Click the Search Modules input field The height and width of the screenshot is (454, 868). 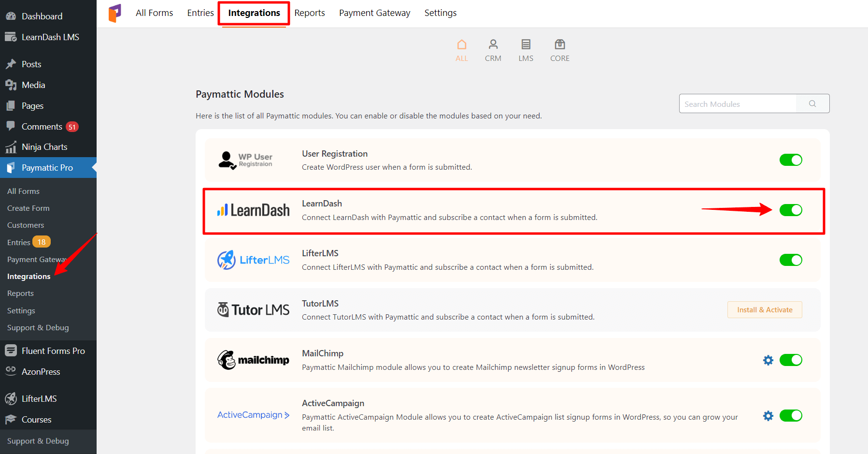tap(738, 103)
